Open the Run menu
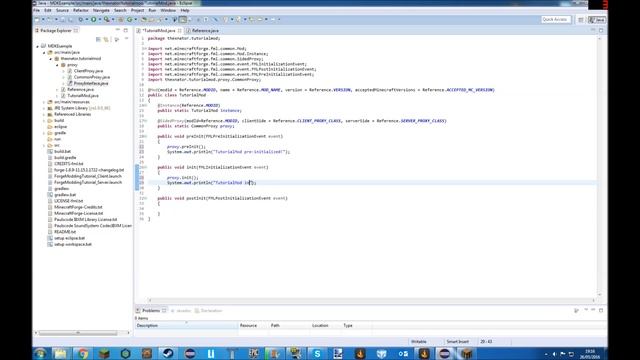Viewport: 640px width, 360px height. [152, 10]
